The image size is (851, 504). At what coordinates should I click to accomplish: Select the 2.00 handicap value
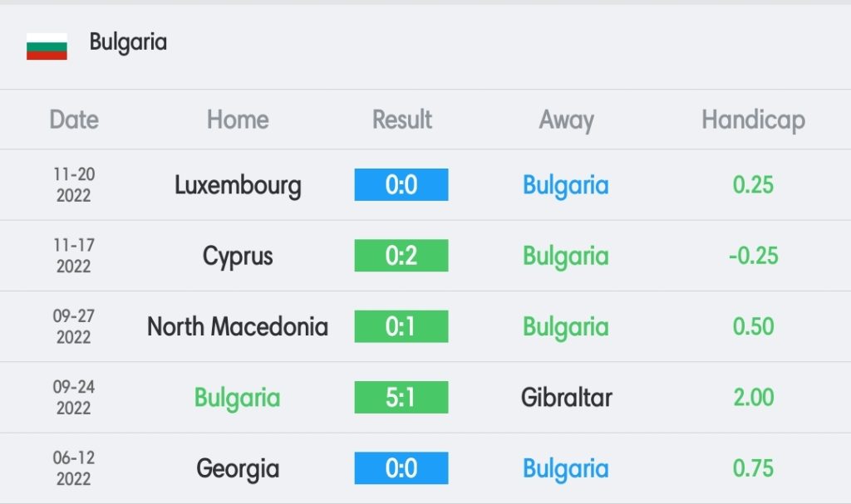(753, 397)
